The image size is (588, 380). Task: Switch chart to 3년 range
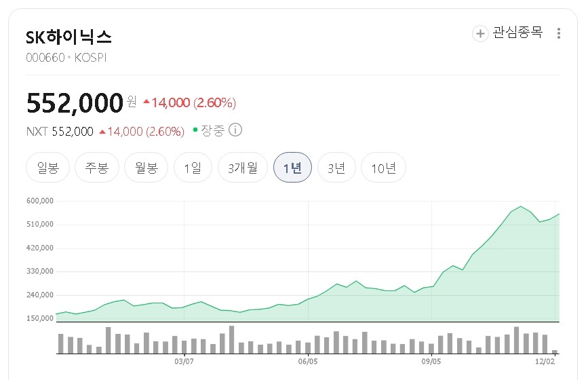(x=336, y=168)
